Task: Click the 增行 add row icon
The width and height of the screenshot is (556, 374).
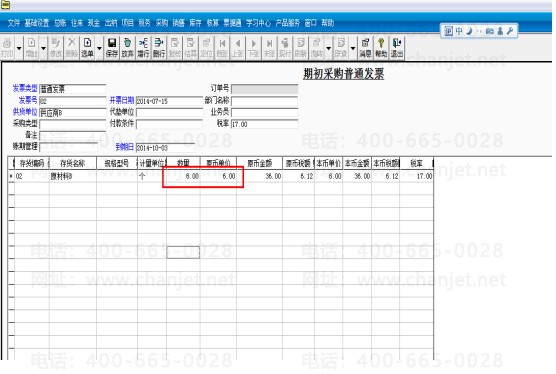Action: 143,48
